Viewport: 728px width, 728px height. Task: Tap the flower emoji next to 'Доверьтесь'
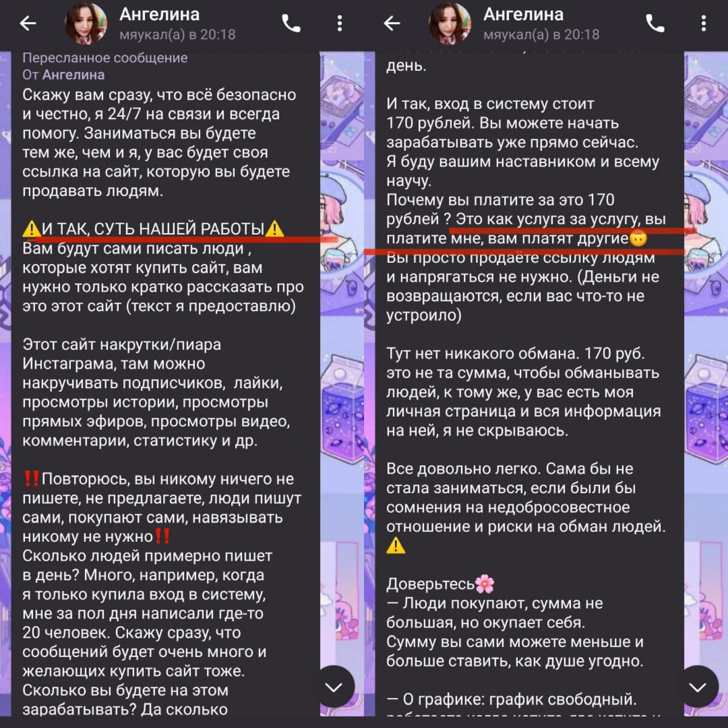pyautogui.click(x=485, y=584)
